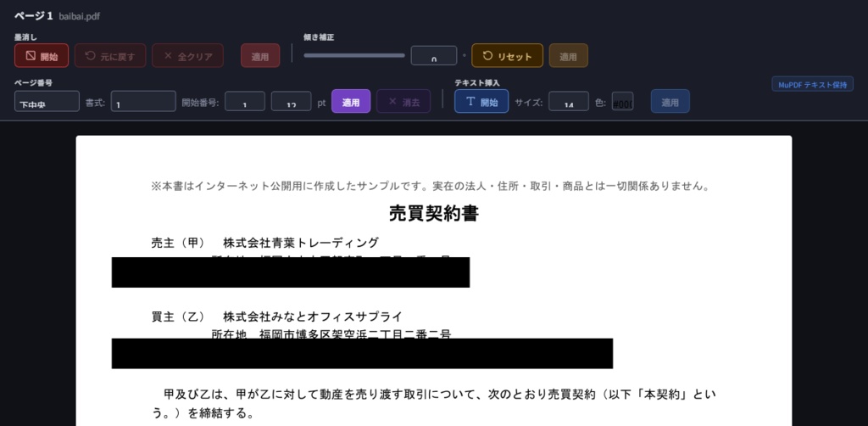Apply the redaction with the red 適用 button
This screenshot has width=868, height=426.
(x=260, y=55)
